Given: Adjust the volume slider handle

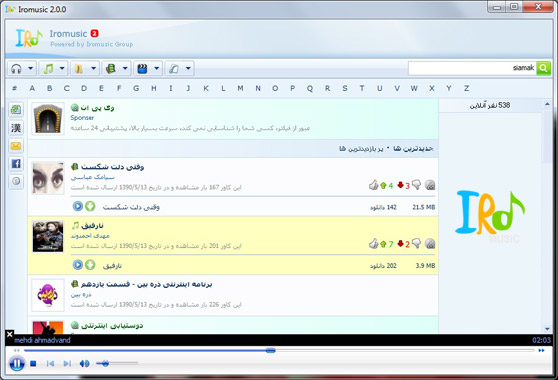Looking at the screenshot, I should point(105,363).
